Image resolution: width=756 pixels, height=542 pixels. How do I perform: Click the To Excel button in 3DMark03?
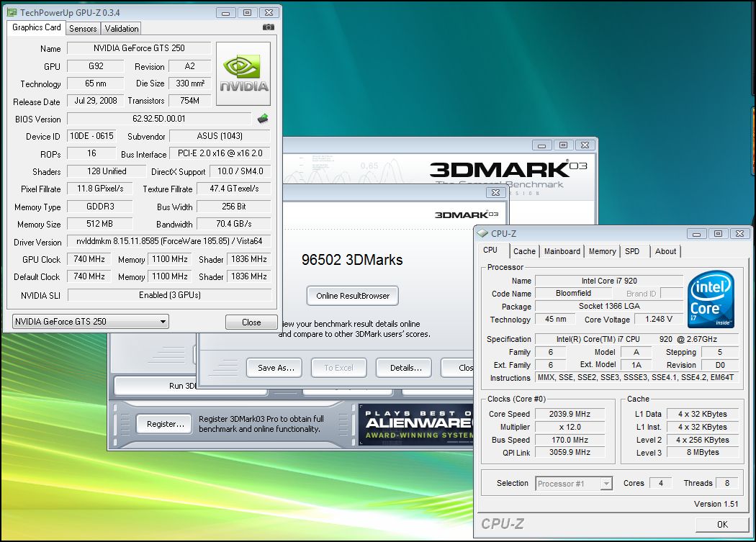click(x=338, y=367)
